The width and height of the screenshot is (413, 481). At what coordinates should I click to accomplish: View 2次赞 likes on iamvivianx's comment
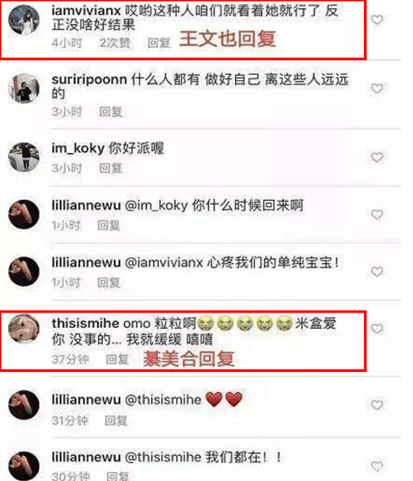[x=115, y=43]
